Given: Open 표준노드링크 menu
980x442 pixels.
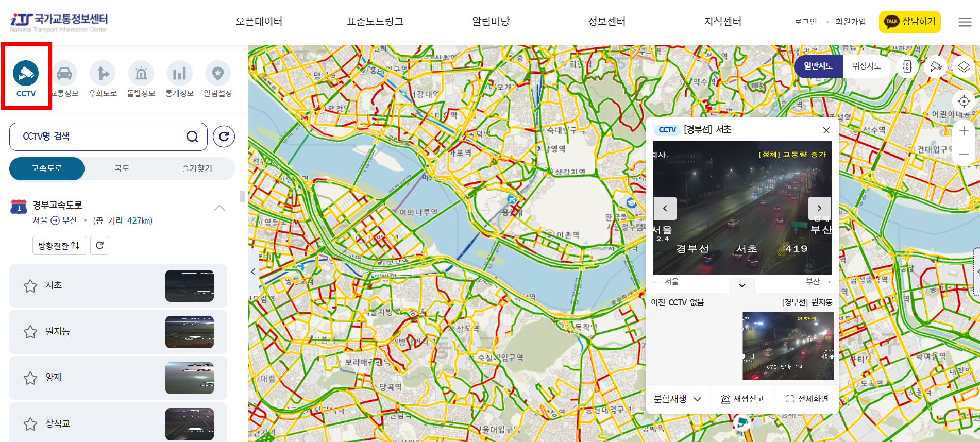Looking at the screenshot, I should click(x=375, y=21).
